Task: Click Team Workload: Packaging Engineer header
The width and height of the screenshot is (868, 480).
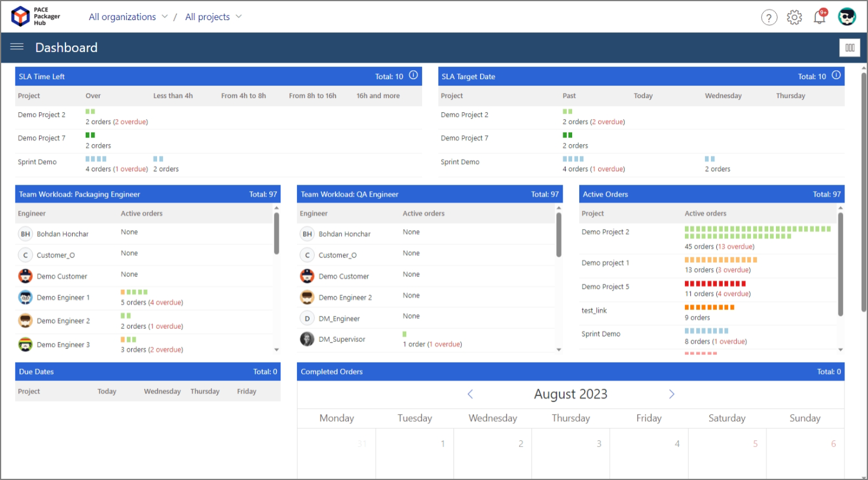Action: (x=148, y=194)
